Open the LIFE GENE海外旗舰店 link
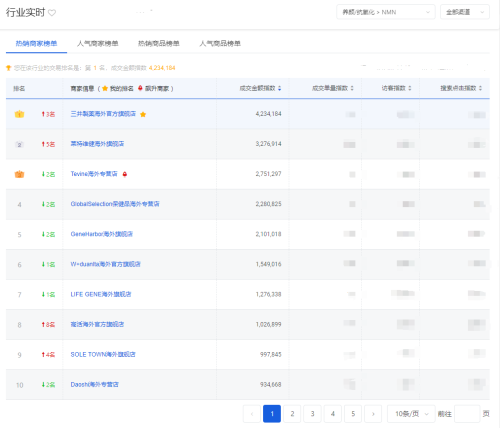This screenshot has height=428, width=500. [101, 294]
